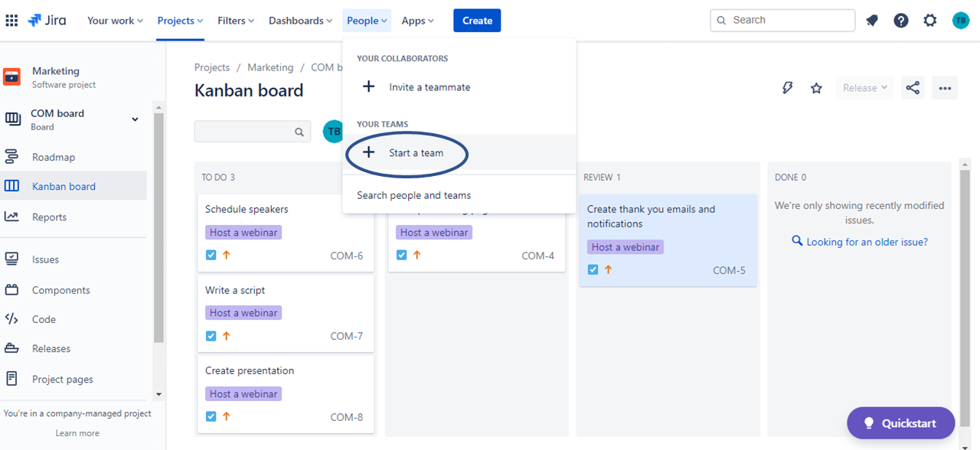Check the checkbox on card COM-6
The image size is (980, 450).
pyautogui.click(x=211, y=255)
